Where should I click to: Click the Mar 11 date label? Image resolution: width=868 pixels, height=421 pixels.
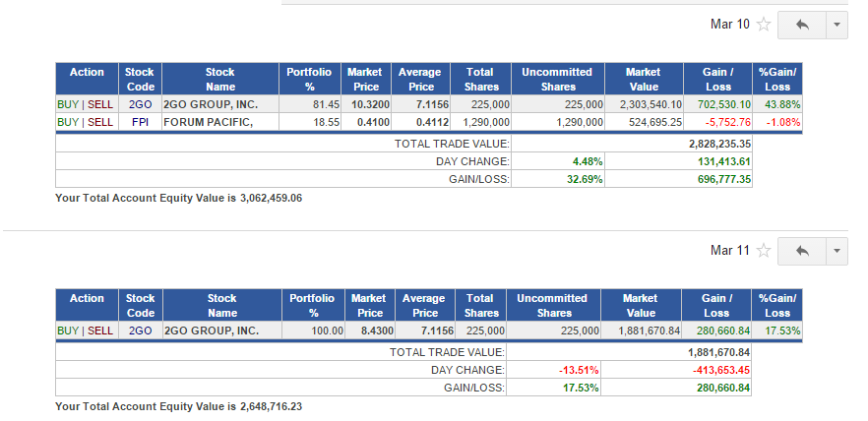[729, 251]
